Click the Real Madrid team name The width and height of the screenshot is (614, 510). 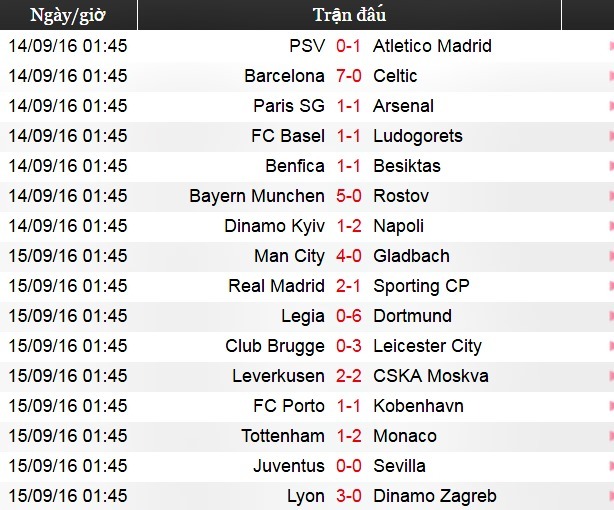point(276,286)
